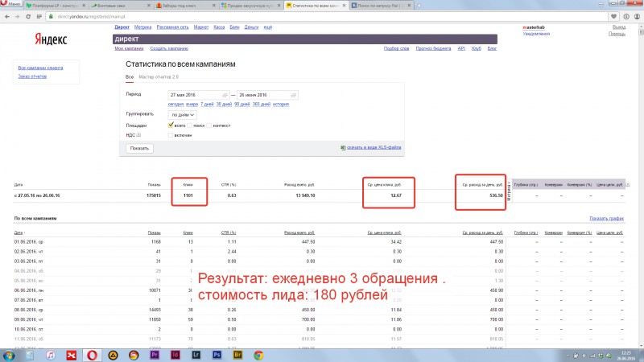Screen dimensions: 644x362
Task: Reload the page with the refresh icon
Action: pos(28,16)
